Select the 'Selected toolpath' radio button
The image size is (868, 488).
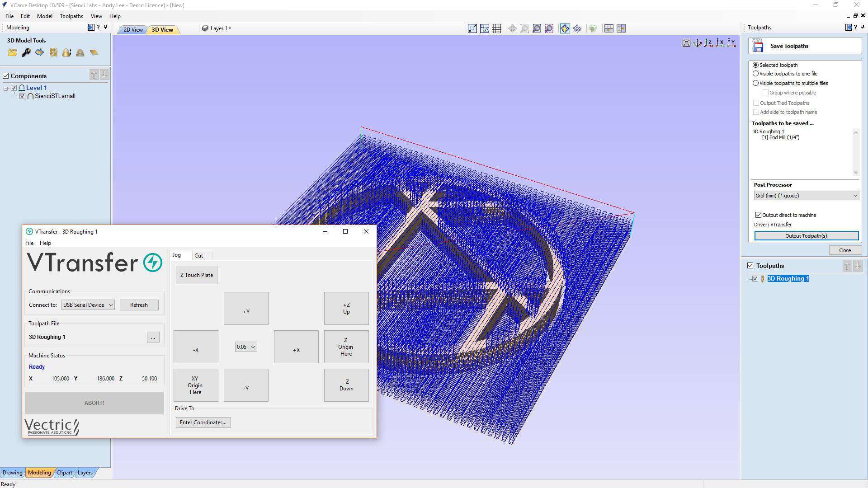click(x=755, y=65)
